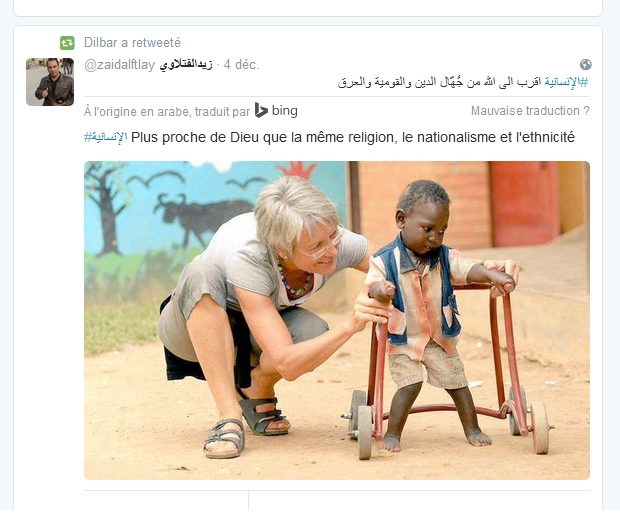Click the translated French tweet text
This screenshot has width=620, height=514.
[353, 137]
